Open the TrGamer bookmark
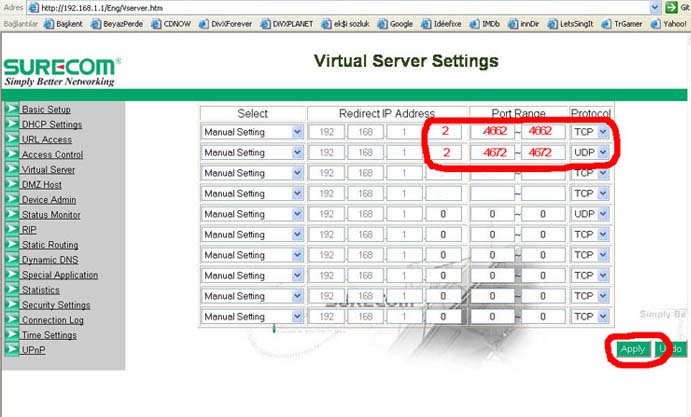The height and width of the screenshot is (417, 691). [x=622, y=24]
